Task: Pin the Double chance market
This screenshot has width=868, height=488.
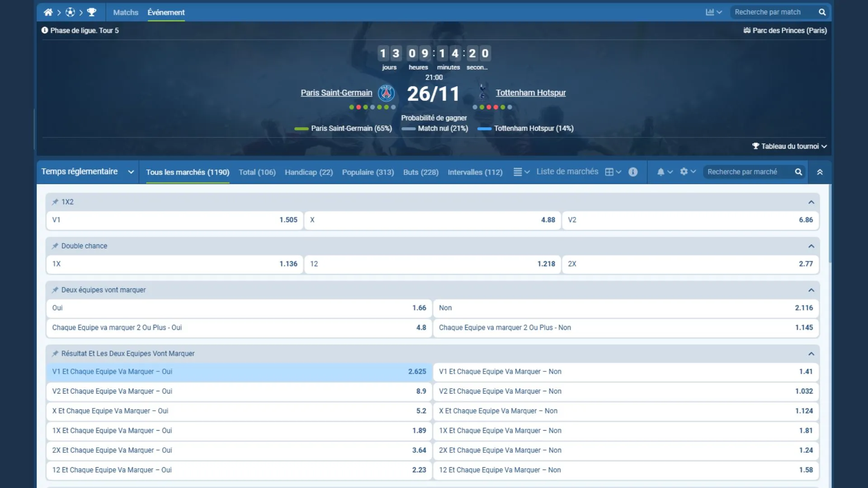Action: 55,246
